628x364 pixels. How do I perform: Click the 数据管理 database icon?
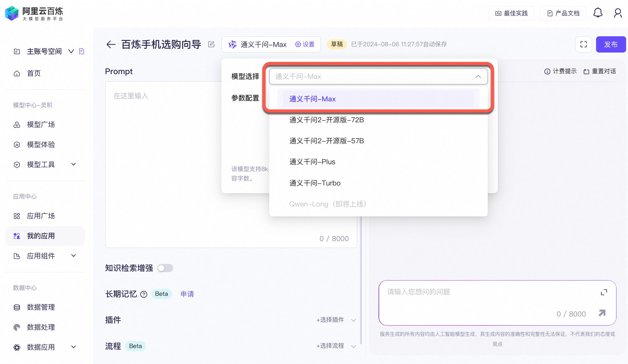coord(17,307)
